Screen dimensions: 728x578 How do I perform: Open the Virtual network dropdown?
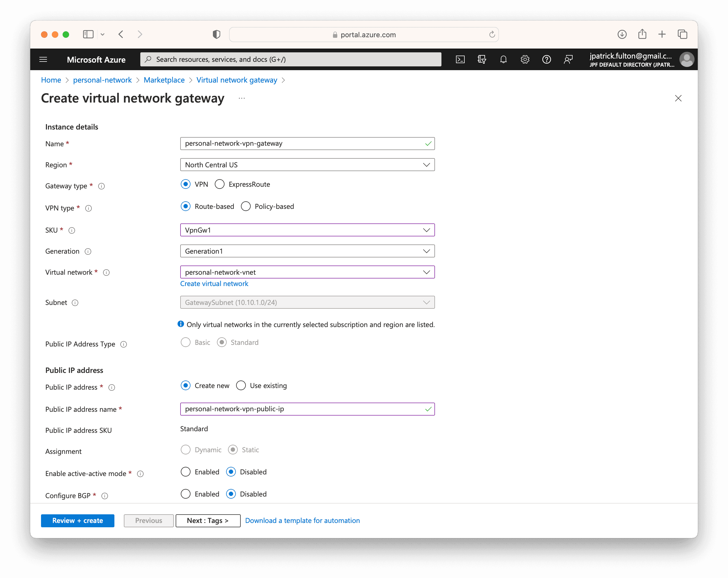pos(307,272)
